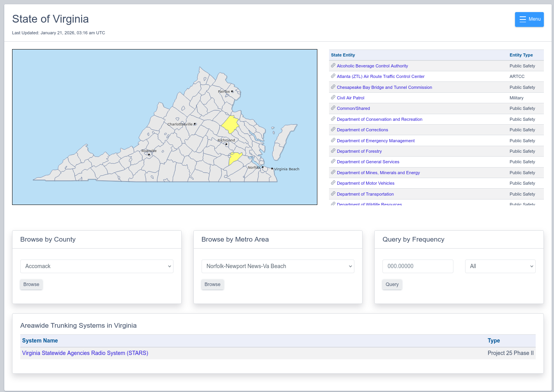The height and width of the screenshot is (392, 554).
Task: Click the ARTCC entity type cell
Action: click(x=517, y=76)
